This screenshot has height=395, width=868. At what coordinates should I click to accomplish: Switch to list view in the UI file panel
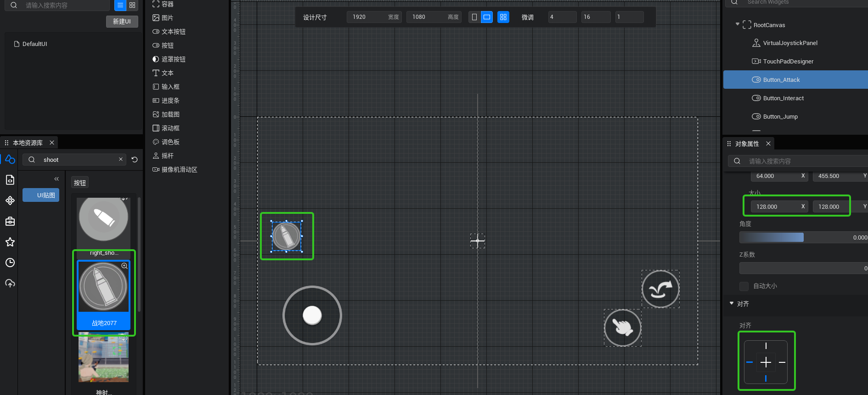point(120,5)
